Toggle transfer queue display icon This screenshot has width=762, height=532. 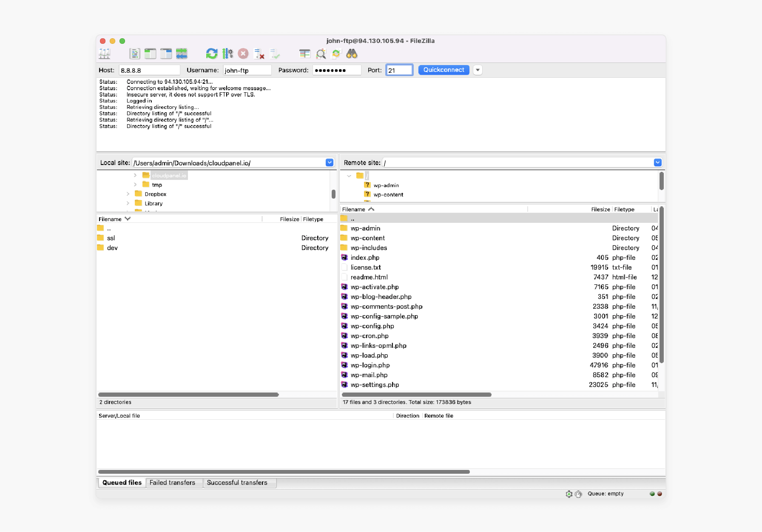click(182, 54)
